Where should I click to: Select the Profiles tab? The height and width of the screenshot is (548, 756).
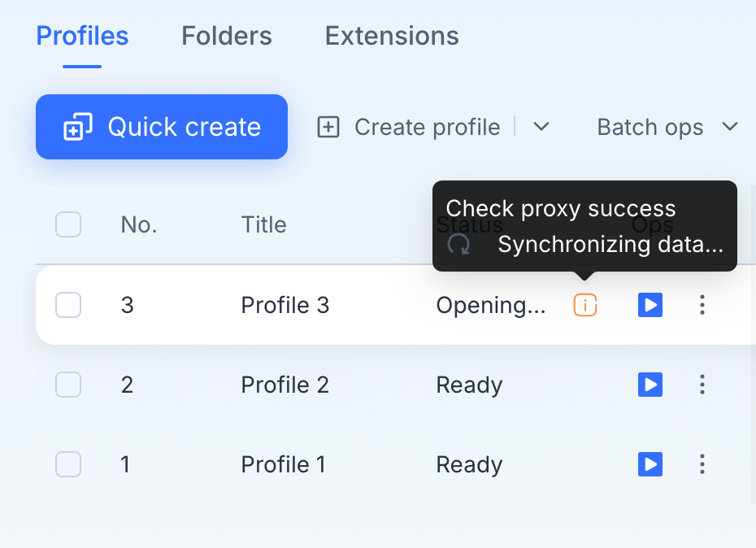(82, 36)
